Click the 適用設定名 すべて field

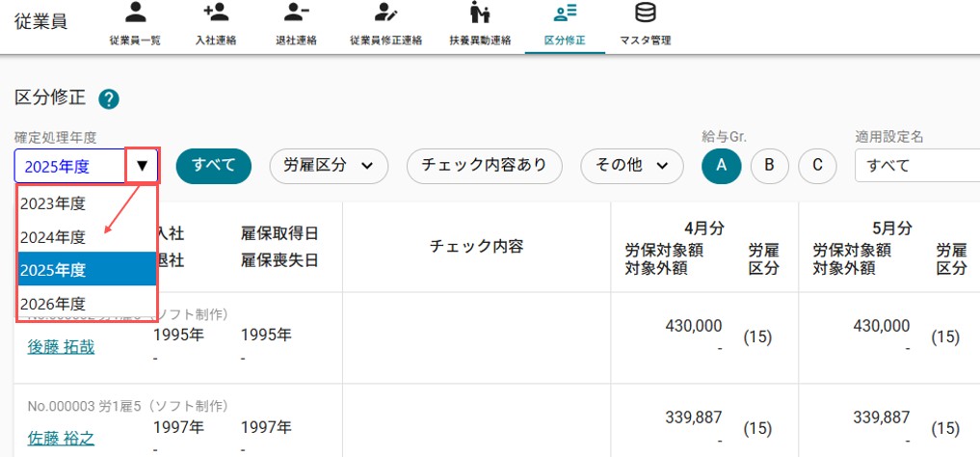(916, 166)
